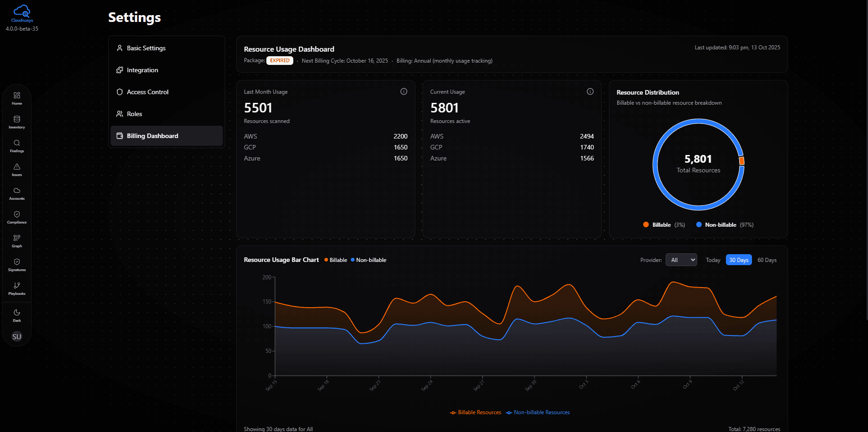Click the Integration puzzle icon
Viewport: 868px width, 432px height.
(120, 70)
